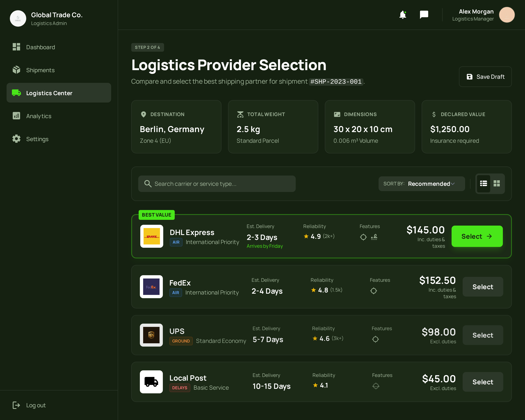This screenshot has width=525, height=420.
Task: Click the Save Draft button
Action: pyautogui.click(x=485, y=77)
